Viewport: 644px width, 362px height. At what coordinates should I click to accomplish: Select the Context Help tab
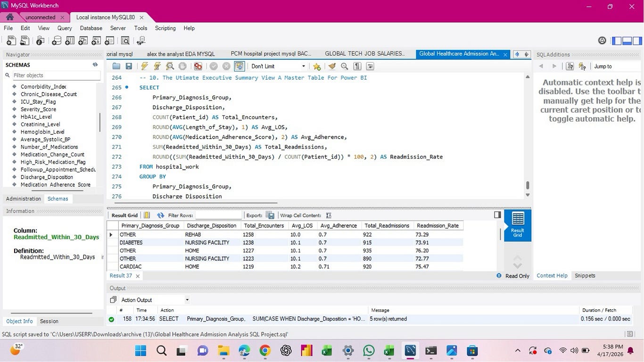(x=552, y=276)
